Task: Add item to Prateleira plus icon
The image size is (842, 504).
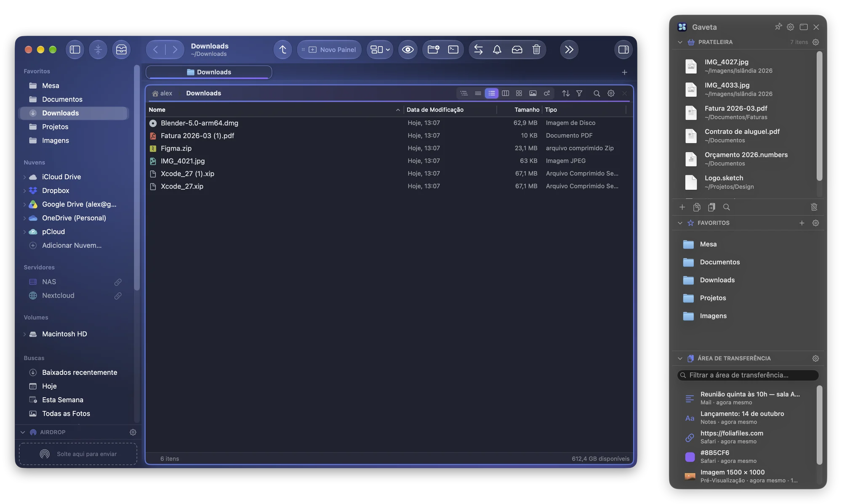Action: click(682, 207)
